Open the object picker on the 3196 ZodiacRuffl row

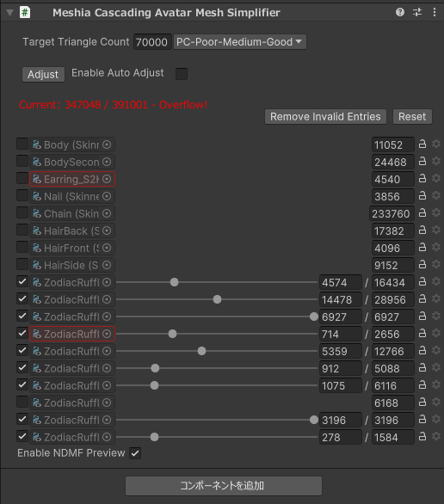pos(107,420)
